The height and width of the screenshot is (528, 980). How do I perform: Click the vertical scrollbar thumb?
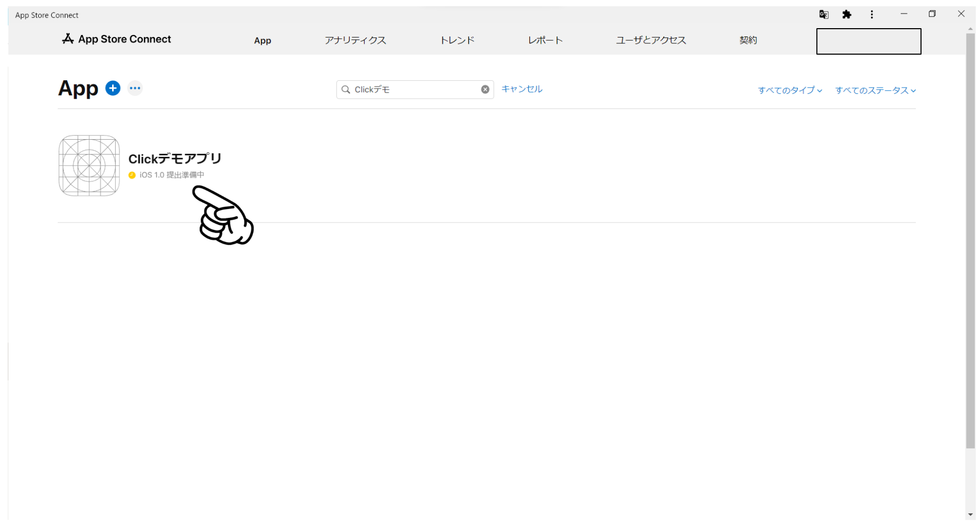[x=970, y=241]
